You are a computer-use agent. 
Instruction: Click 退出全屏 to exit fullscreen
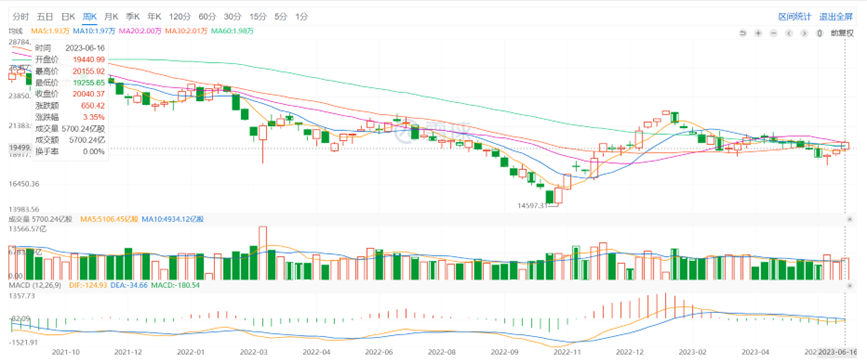point(836,16)
